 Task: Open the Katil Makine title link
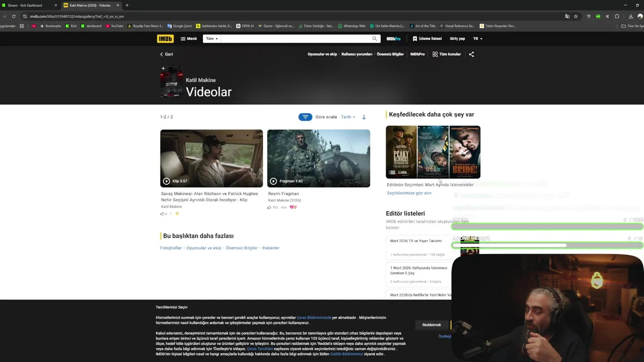200,80
